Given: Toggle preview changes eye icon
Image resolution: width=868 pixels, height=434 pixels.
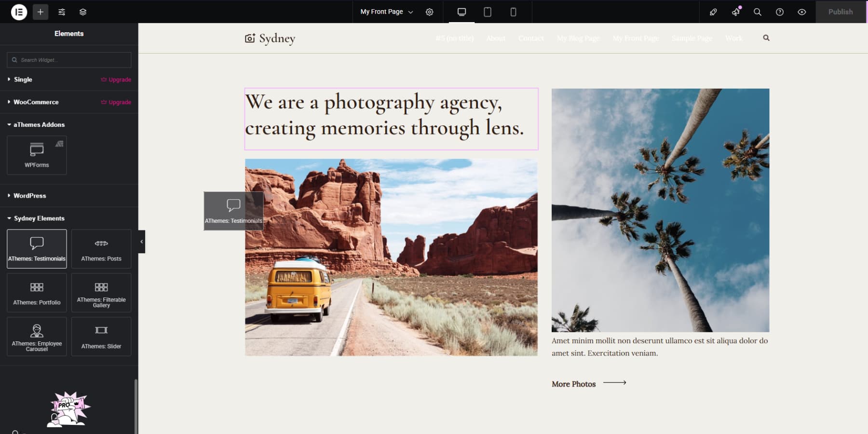Looking at the screenshot, I should [802, 12].
